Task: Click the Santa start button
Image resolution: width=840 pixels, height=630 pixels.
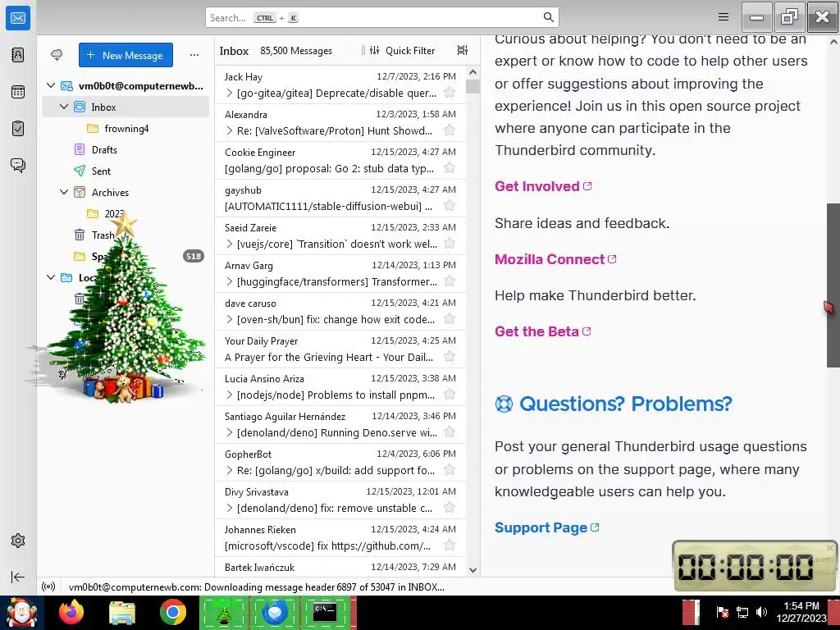Action: click(x=21, y=612)
